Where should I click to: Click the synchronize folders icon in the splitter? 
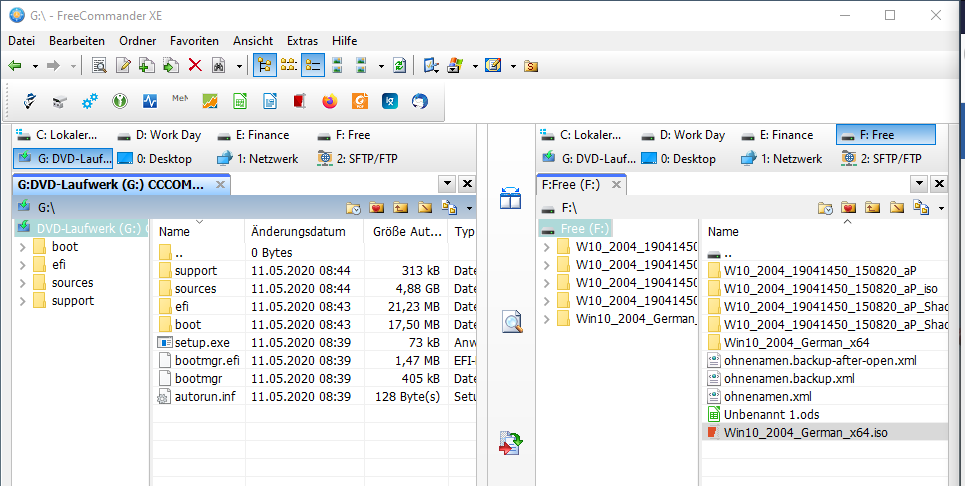(x=510, y=443)
